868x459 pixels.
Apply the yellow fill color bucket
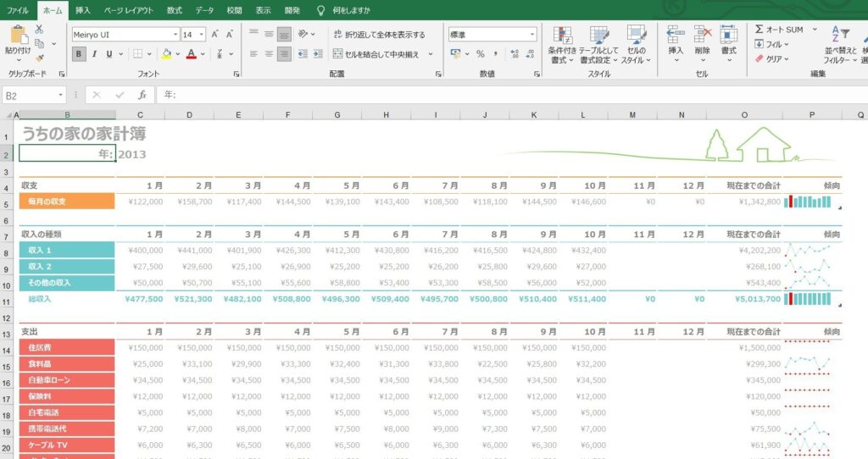click(166, 53)
